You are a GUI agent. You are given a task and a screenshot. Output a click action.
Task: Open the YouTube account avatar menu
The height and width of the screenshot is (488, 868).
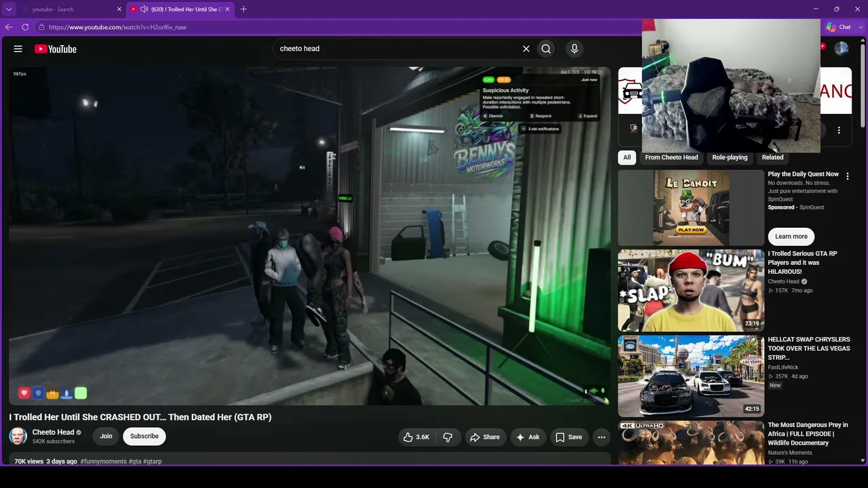point(842,49)
